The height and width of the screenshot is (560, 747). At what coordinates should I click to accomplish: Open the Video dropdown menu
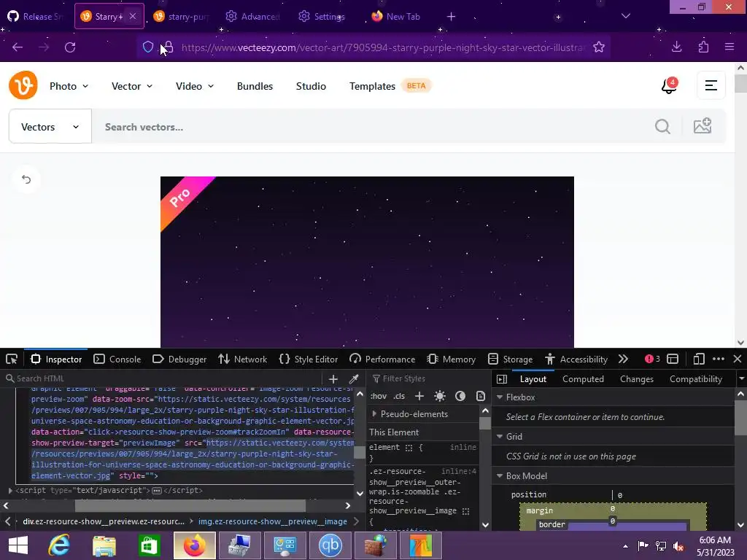195,86
